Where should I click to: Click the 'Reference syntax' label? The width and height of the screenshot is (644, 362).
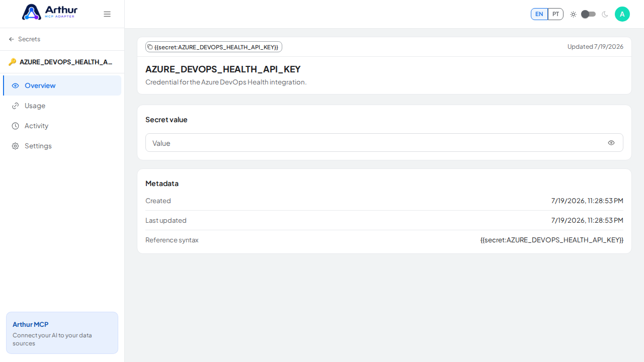coord(172,240)
